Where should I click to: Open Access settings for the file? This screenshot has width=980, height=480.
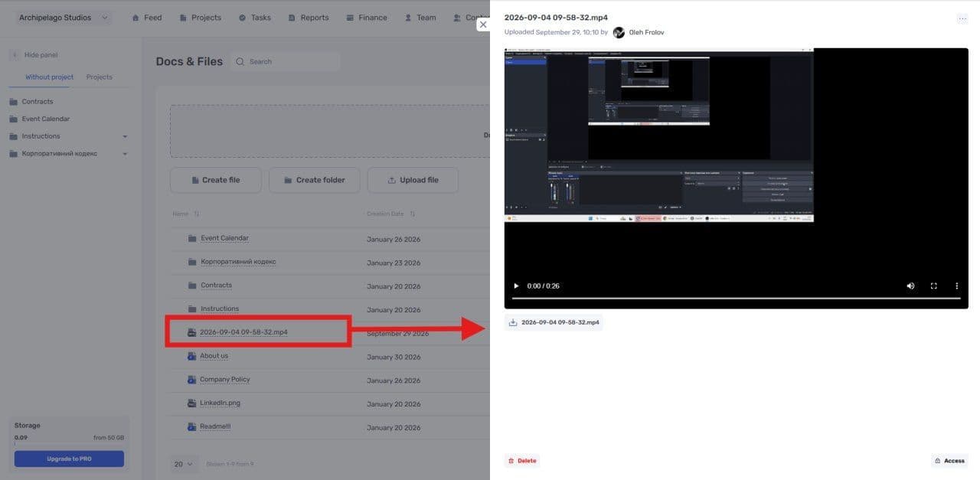point(949,461)
